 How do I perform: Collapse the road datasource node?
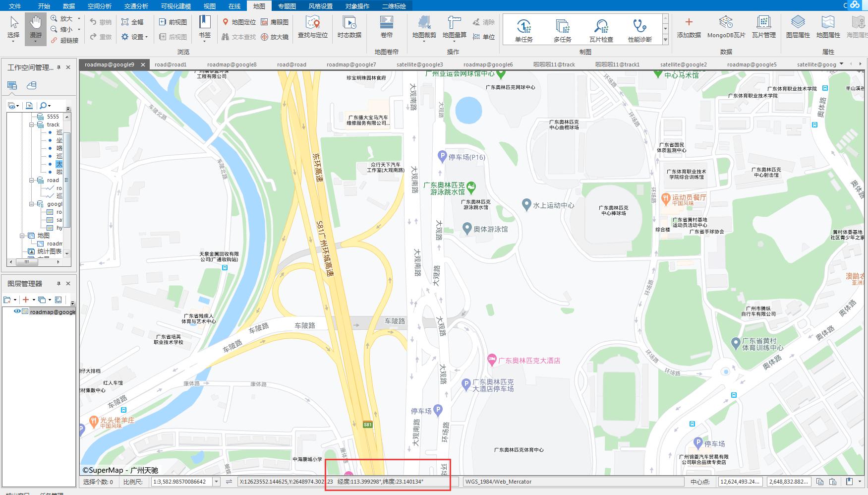pos(31,180)
